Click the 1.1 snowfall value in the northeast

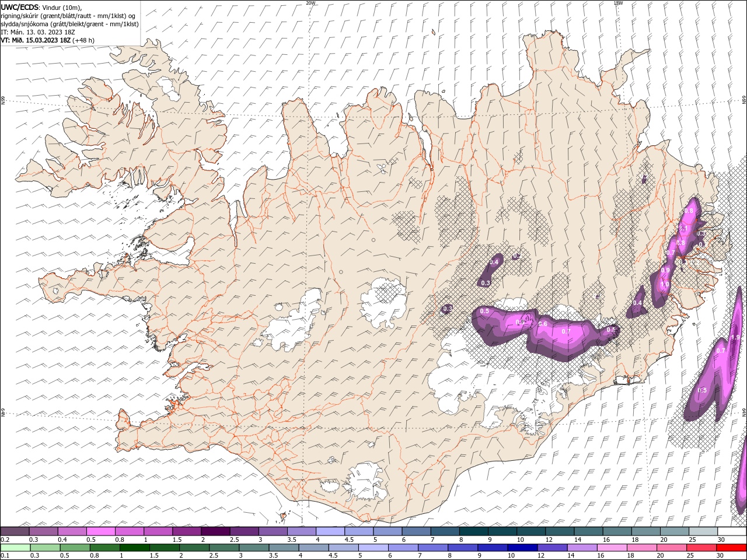[x=685, y=228]
